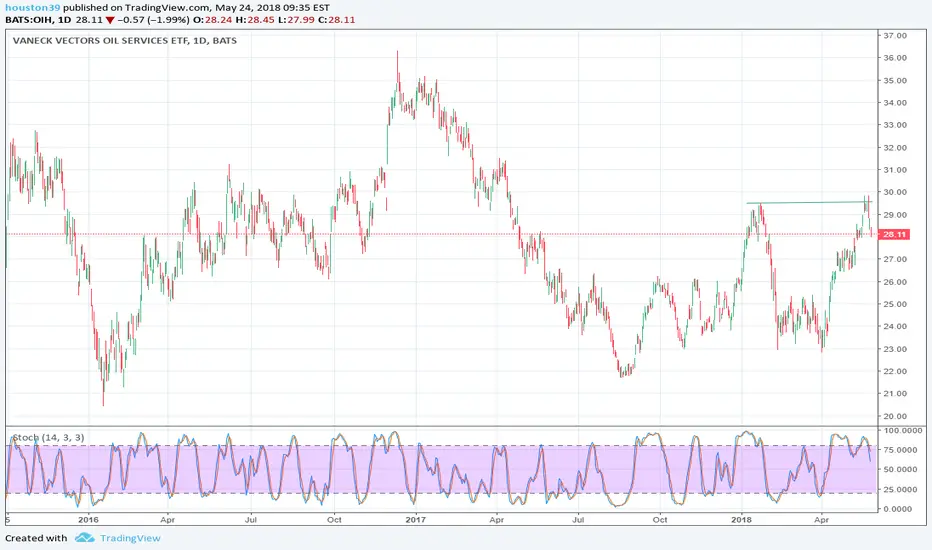Viewport: 932px width, 550px height.
Task: Click the 22.00 price axis label
Action: point(895,371)
